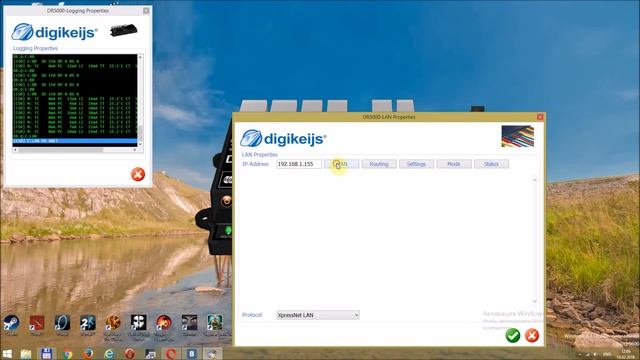Open the teal character game desktop shortcut
The width and height of the screenshot is (640, 360).
[215, 323]
